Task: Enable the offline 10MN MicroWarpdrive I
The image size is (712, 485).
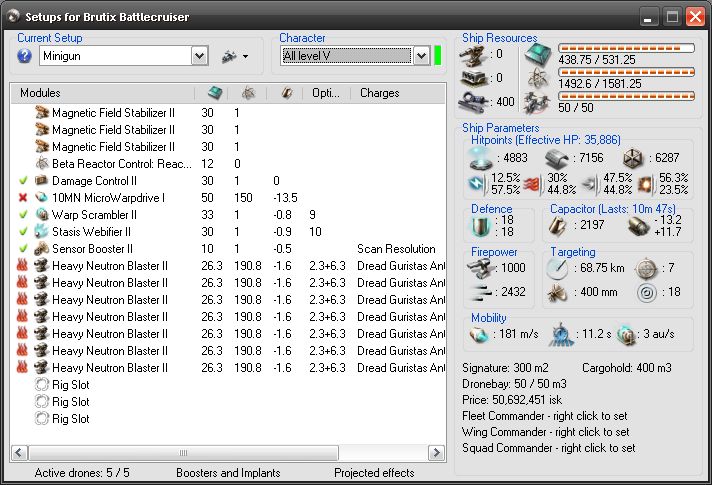Action: [22, 198]
